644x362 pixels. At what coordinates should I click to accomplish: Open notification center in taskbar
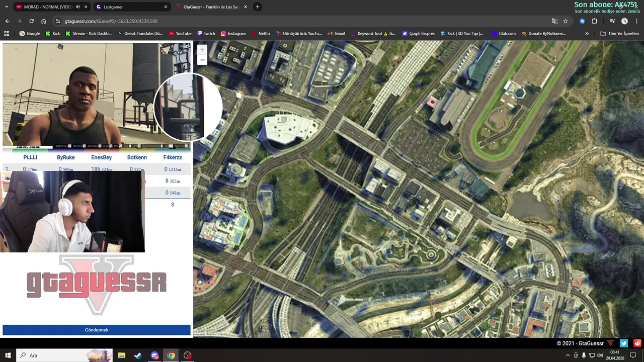(633, 355)
